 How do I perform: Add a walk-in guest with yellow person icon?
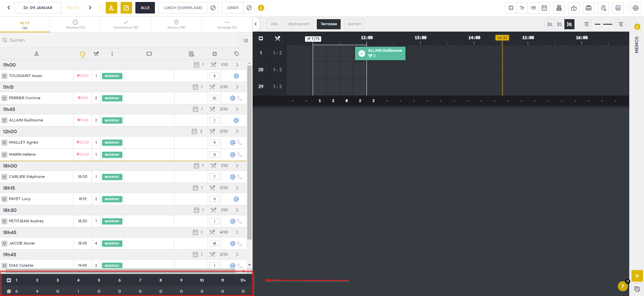112,8
